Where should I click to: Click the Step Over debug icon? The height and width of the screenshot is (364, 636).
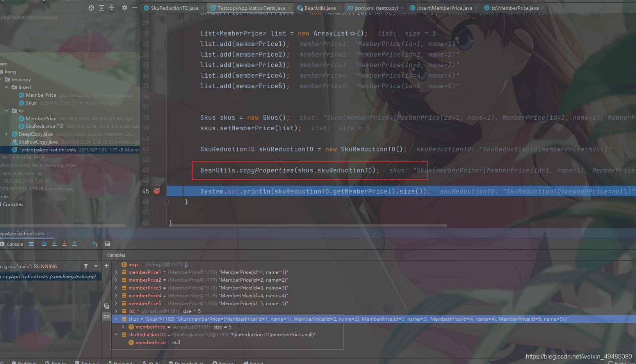click(x=44, y=244)
